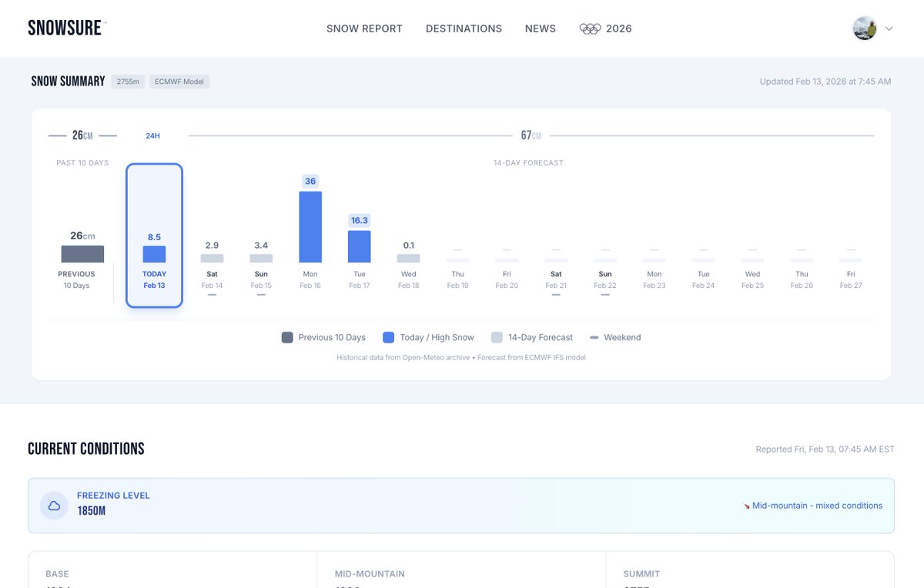Screen dimensions: 924x588
Task: Click the 8.5 today snowfall value
Action: click(154, 237)
